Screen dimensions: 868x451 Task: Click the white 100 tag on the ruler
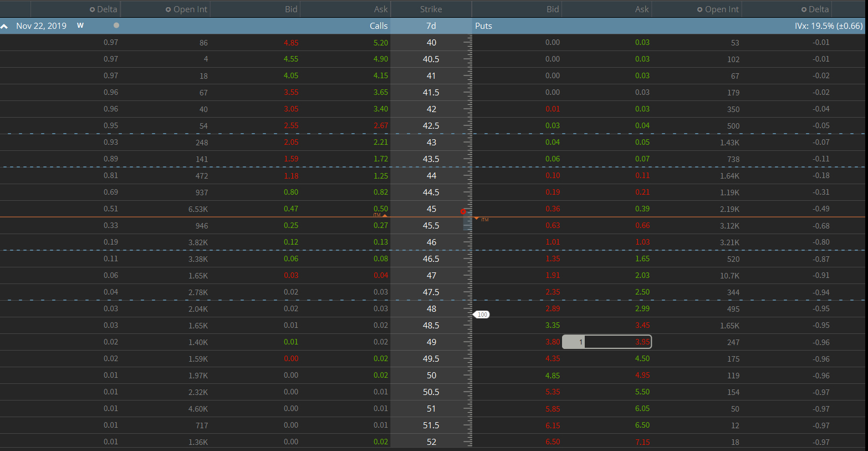point(482,315)
